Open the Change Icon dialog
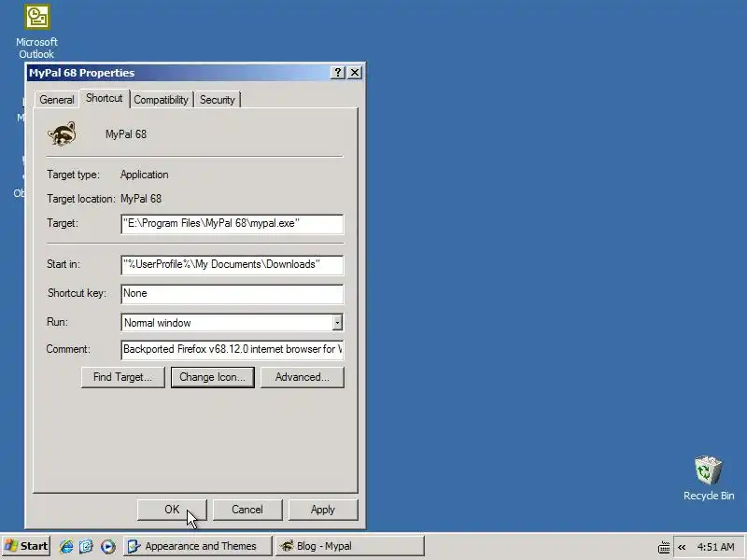 click(213, 377)
